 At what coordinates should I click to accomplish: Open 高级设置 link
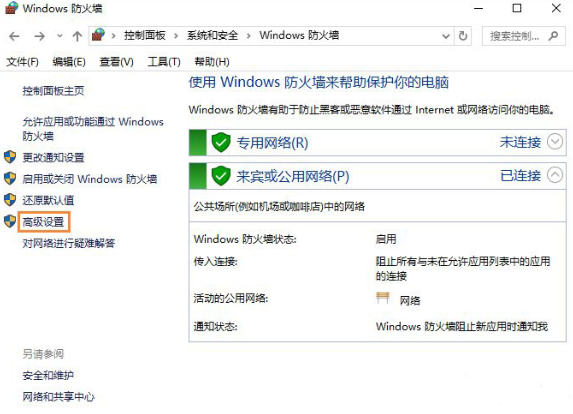(x=43, y=222)
